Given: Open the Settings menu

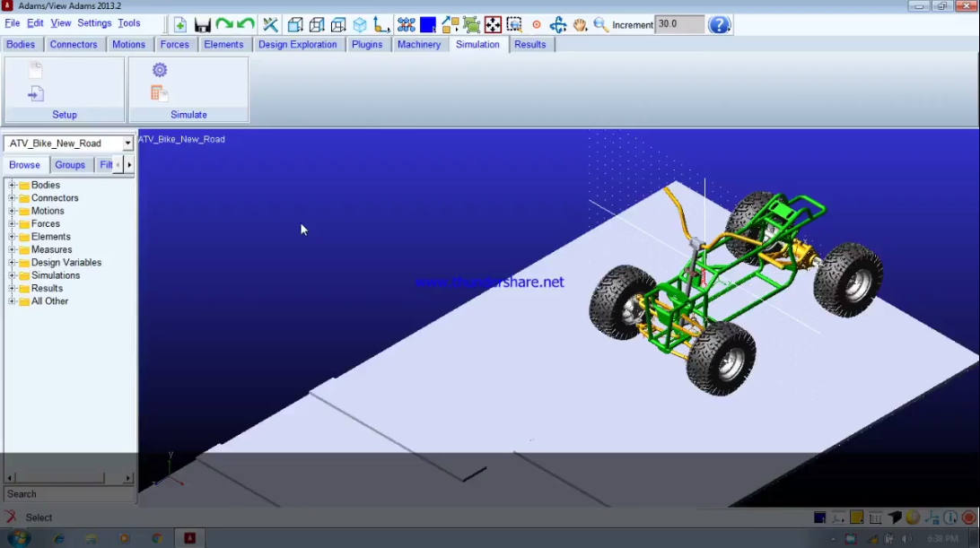Looking at the screenshot, I should click(x=94, y=23).
